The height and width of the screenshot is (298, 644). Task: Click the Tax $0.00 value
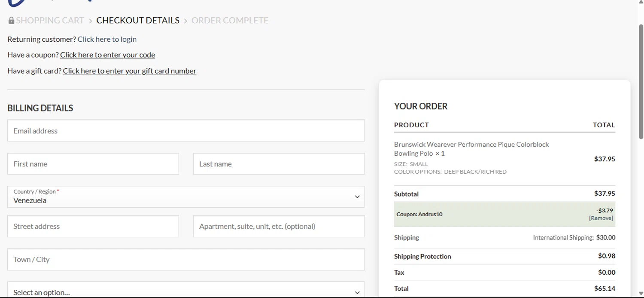pyautogui.click(x=607, y=272)
